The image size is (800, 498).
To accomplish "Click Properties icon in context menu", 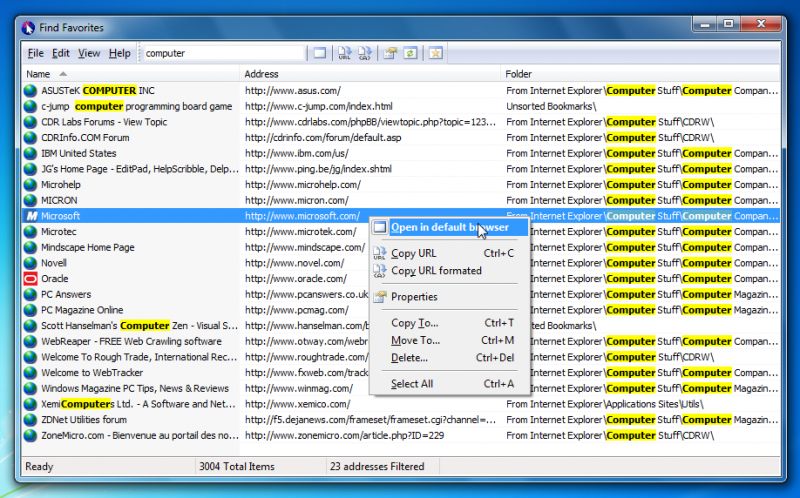I will click(x=380, y=296).
